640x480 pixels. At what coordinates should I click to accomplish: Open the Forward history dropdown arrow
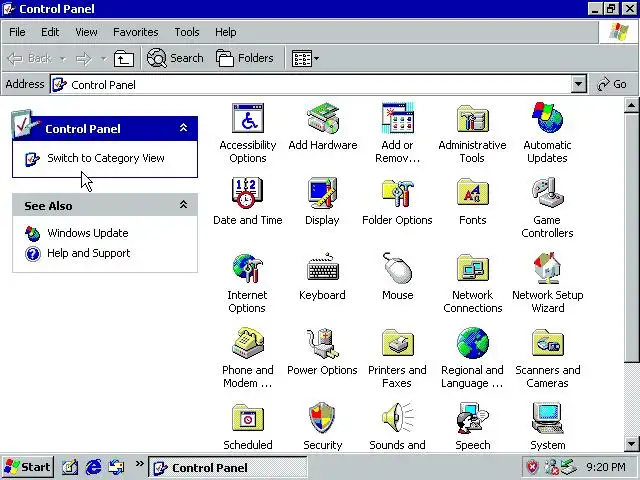click(104, 59)
